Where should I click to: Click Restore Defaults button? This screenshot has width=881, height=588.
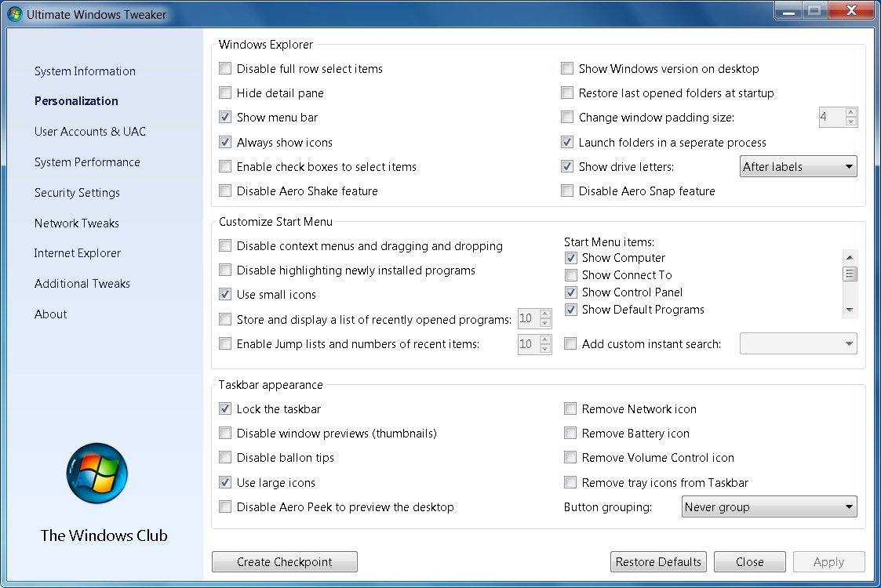(x=658, y=561)
